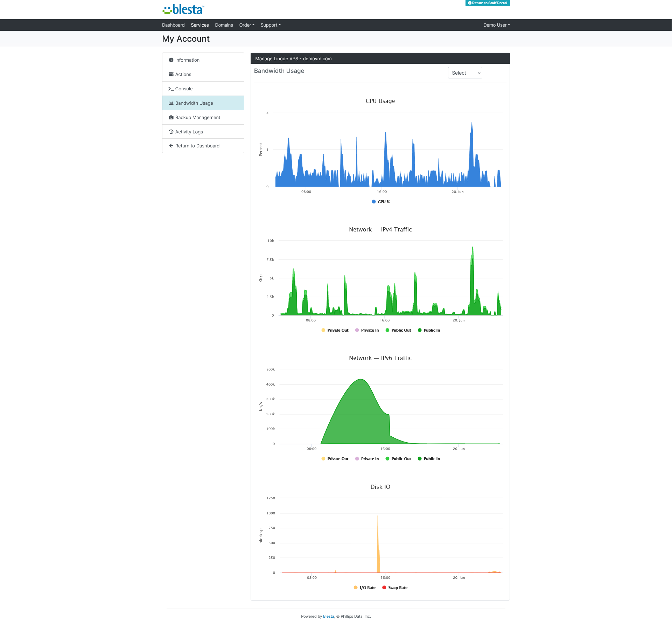The height and width of the screenshot is (624, 672).
Task: Click the Network — IPv6 Traffic title
Action: pyautogui.click(x=380, y=358)
